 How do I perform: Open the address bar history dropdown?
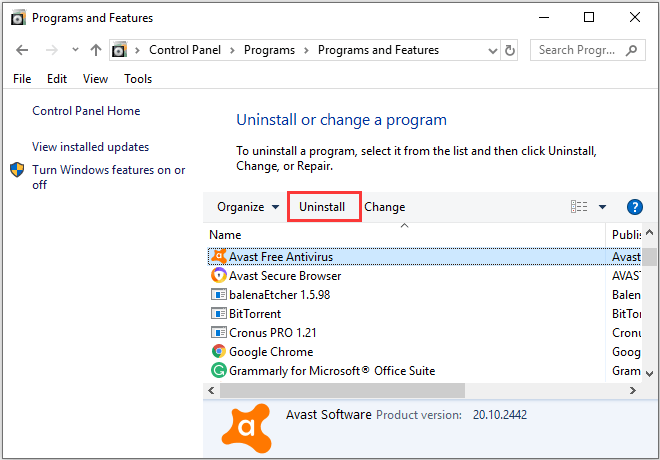point(489,50)
